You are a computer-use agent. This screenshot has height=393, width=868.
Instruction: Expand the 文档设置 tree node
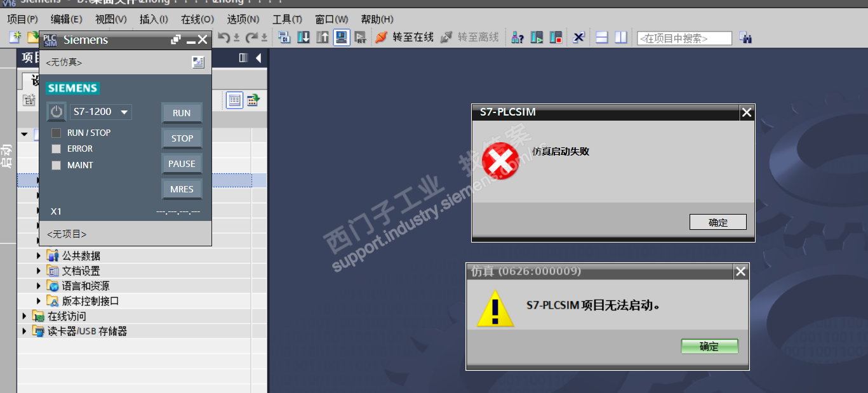39,271
